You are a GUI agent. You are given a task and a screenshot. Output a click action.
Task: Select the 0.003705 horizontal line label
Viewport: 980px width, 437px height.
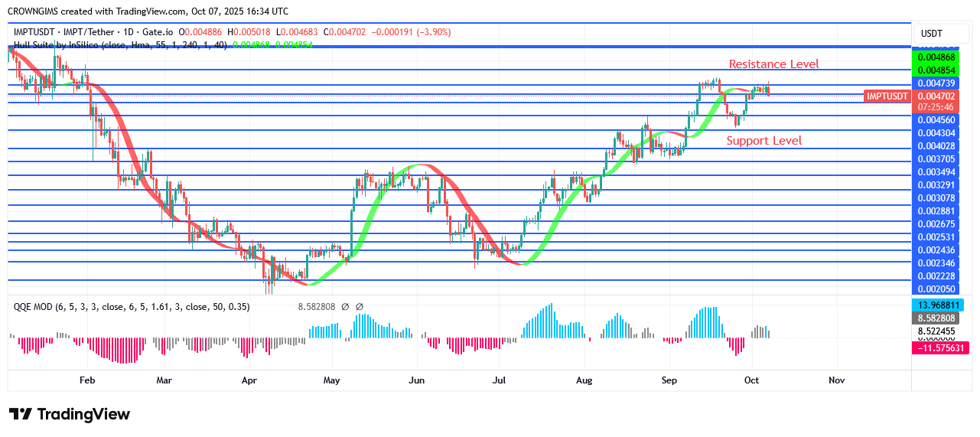(936, 158)
